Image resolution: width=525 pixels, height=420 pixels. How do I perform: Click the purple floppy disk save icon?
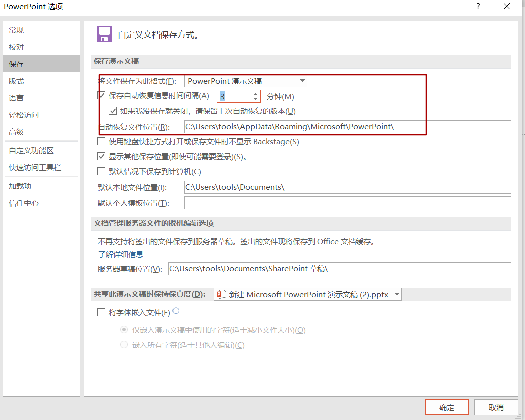point(105,34)
